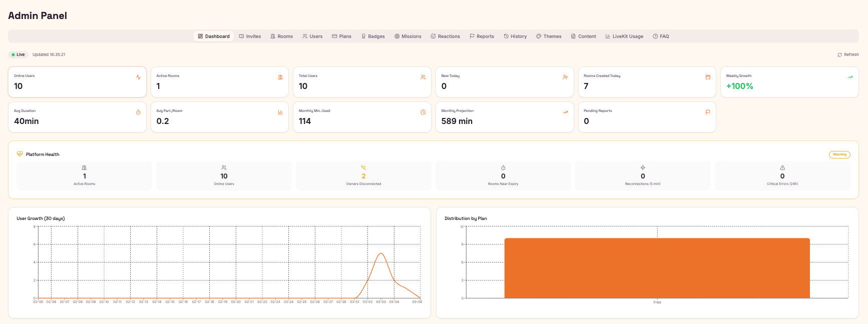Click the Active Rooms door icon
Viewport: 868px width, 324px height.
280,77
